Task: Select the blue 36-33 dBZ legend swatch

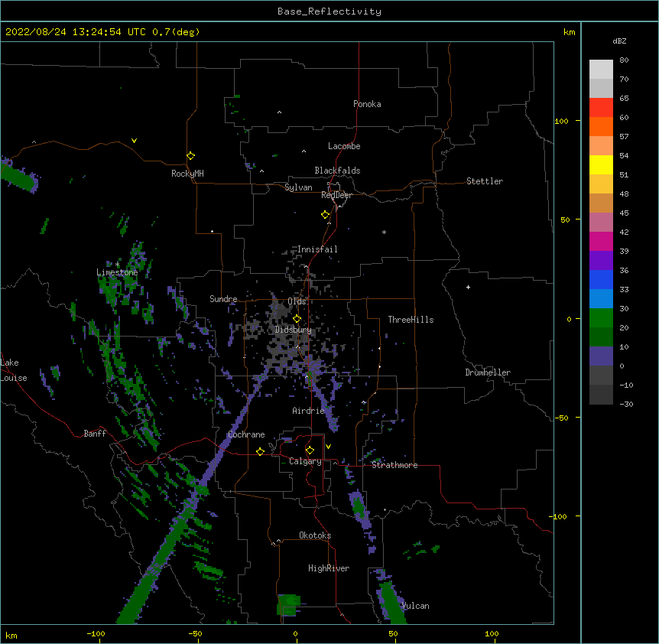Action: tap(601, 279)
